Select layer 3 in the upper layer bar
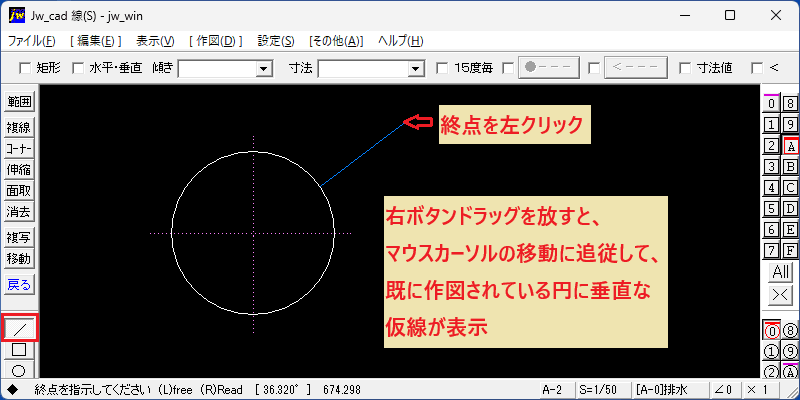 771,166
